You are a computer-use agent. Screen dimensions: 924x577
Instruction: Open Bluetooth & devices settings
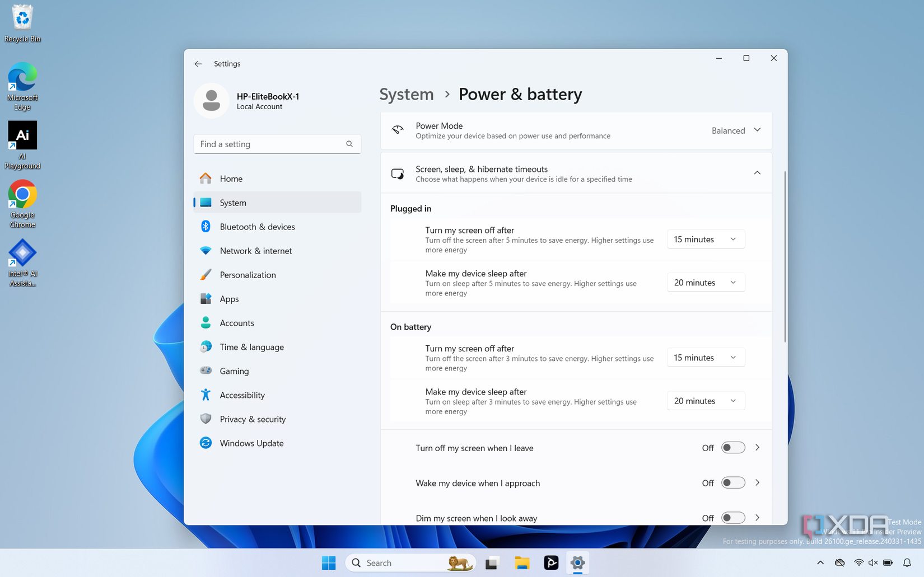pyautogui.click(x=257, y=227)
